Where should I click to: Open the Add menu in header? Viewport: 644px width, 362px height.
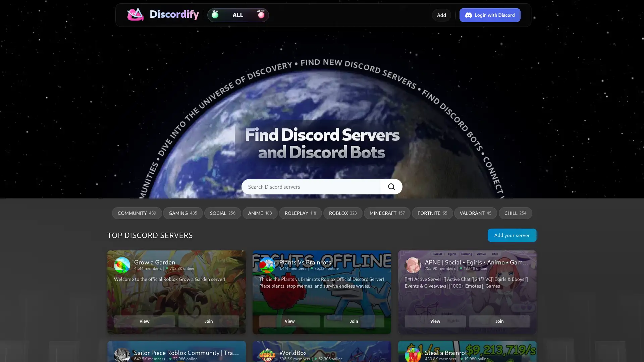pos(441,15)
